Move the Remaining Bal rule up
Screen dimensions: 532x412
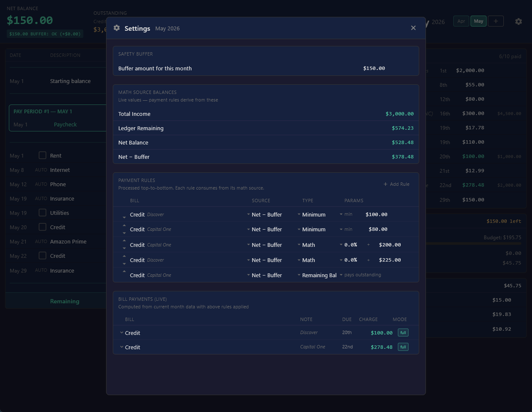point(124,272)
